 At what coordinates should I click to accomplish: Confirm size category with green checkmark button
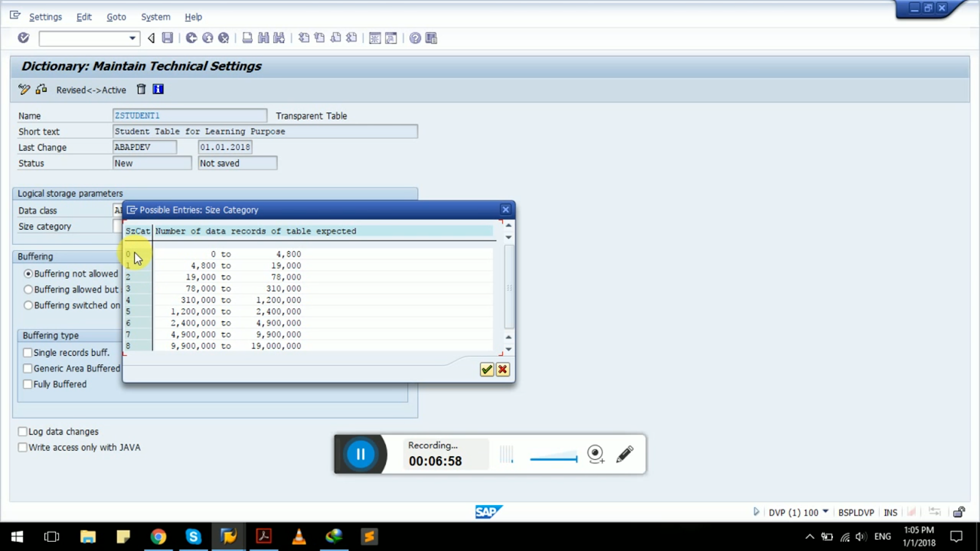pyautogui.click(x=486, y=369)
